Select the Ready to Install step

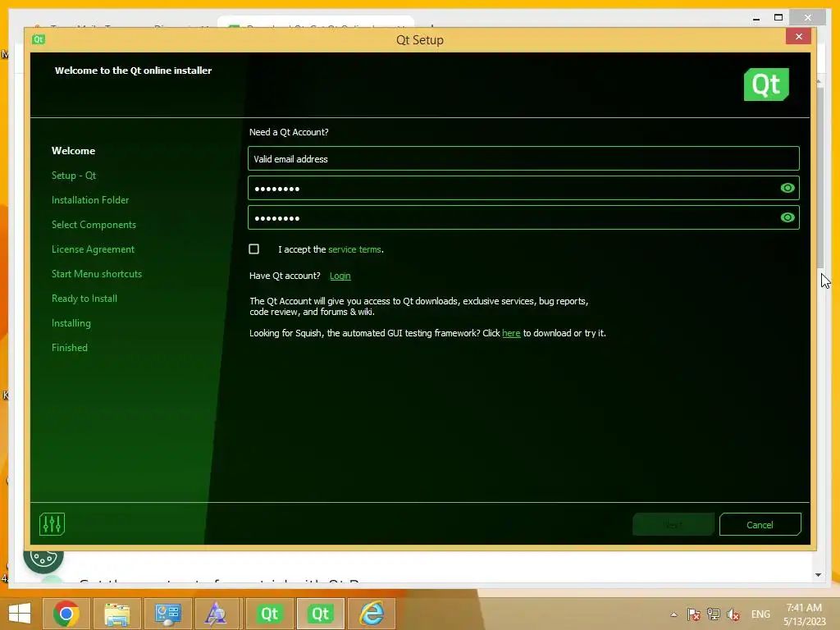84,299
